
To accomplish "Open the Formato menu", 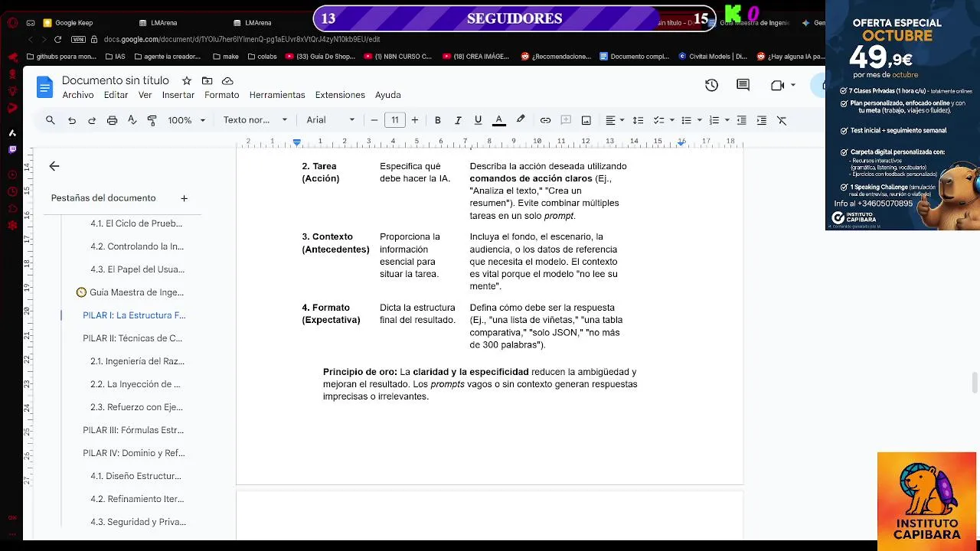I will pos(222,95).
